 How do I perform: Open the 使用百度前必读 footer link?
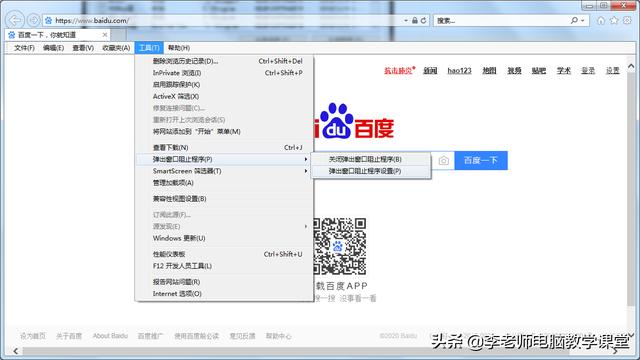(x=197, y=336)
